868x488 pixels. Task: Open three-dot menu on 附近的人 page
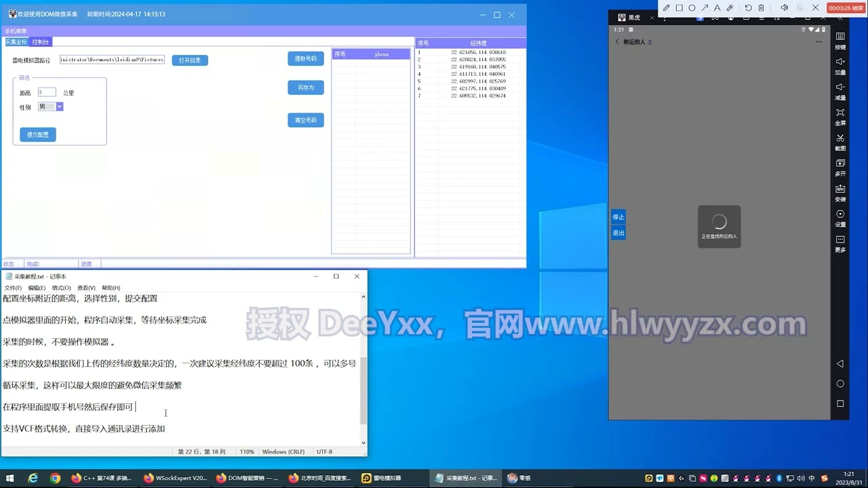click(819, 42)
